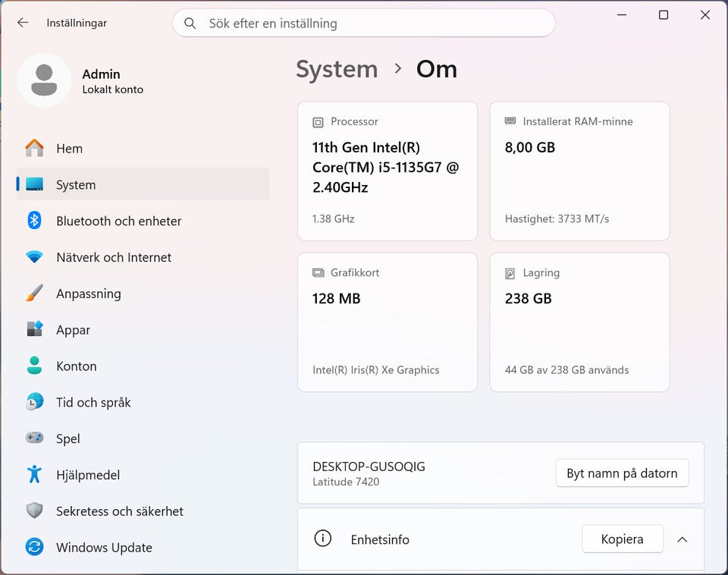Screen dimensions: 728x575
Task: Click the Spel gamepad icon
Action: coord(34,438)
